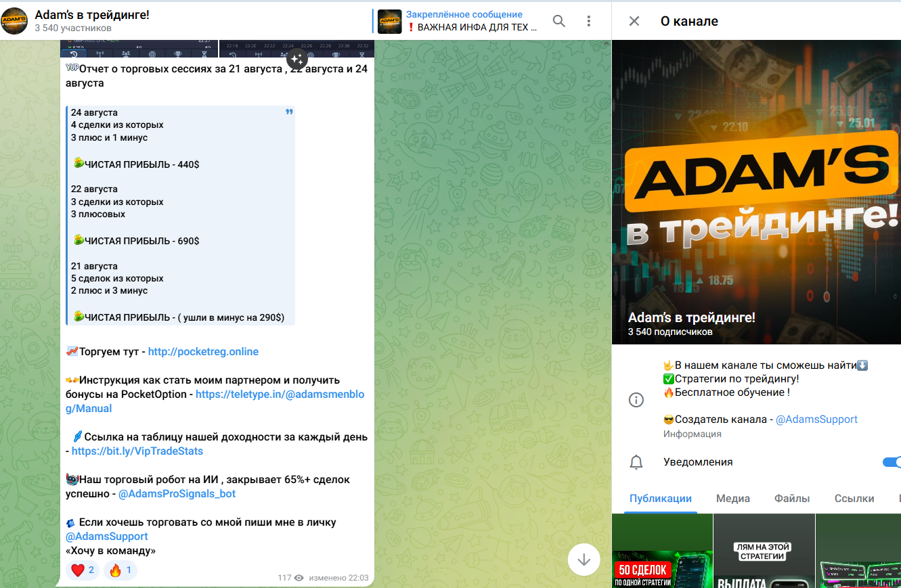The image size is (901, 588).
Task: Click the info circle icon
Action: click(636, 400)
